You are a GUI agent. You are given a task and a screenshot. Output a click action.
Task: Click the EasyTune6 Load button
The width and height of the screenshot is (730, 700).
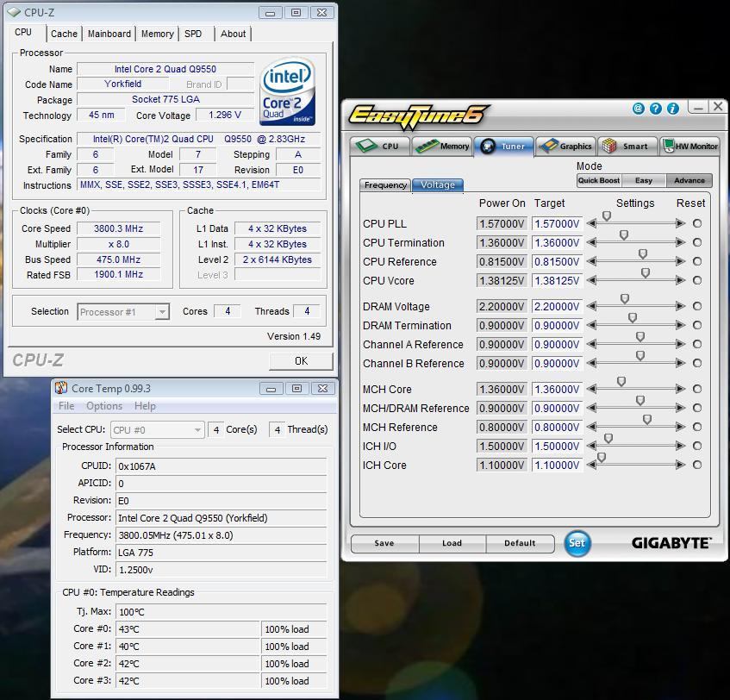(452, 543)
